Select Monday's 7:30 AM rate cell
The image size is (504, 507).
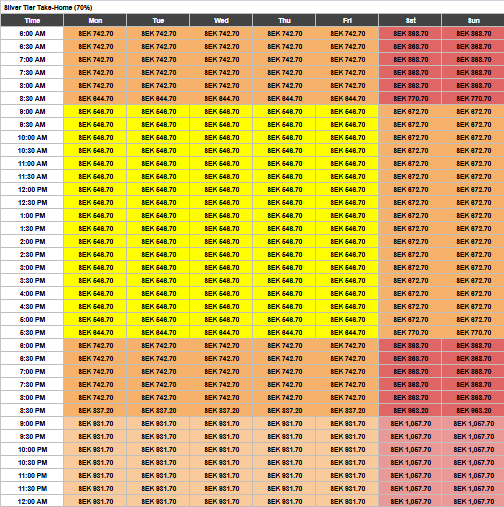tap(95, 73)
